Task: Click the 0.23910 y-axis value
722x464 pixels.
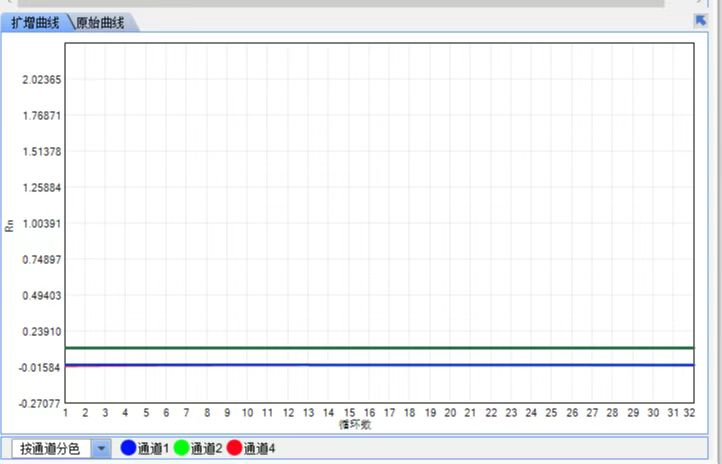Action: pos(41,332)
